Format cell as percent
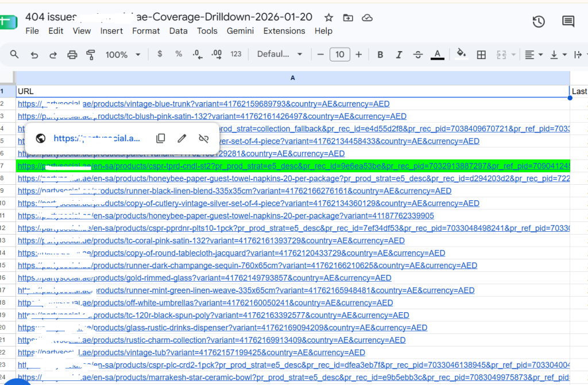Image resolution: width=588 pixels, height=385 pixels. [x=179, y=54]
